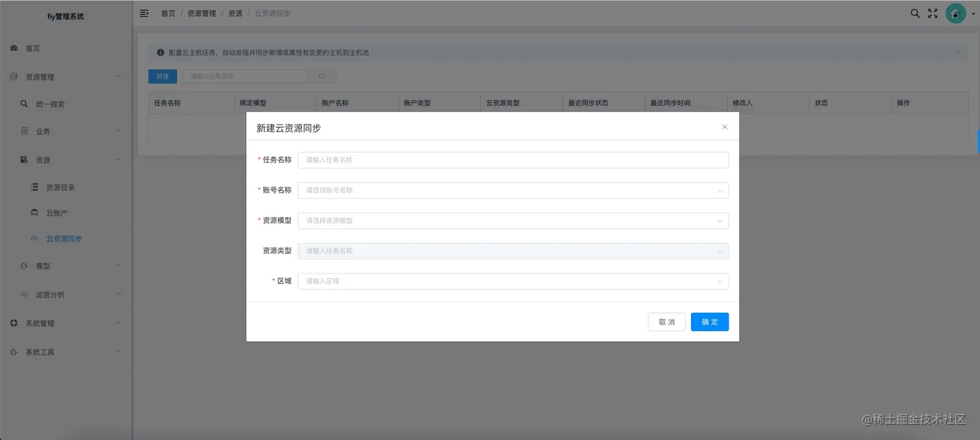Click the 资源 sidebar icon
Viewport: 980px width, 440px height.
pyautogui.click(x=24, y=159)
